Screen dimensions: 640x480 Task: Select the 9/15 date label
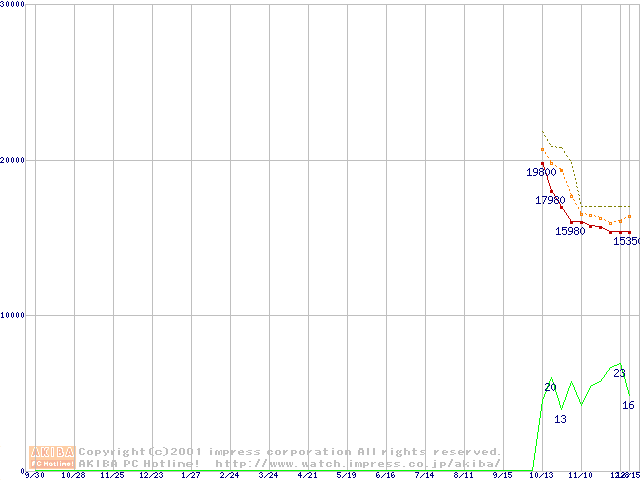(x=502, y=476)
